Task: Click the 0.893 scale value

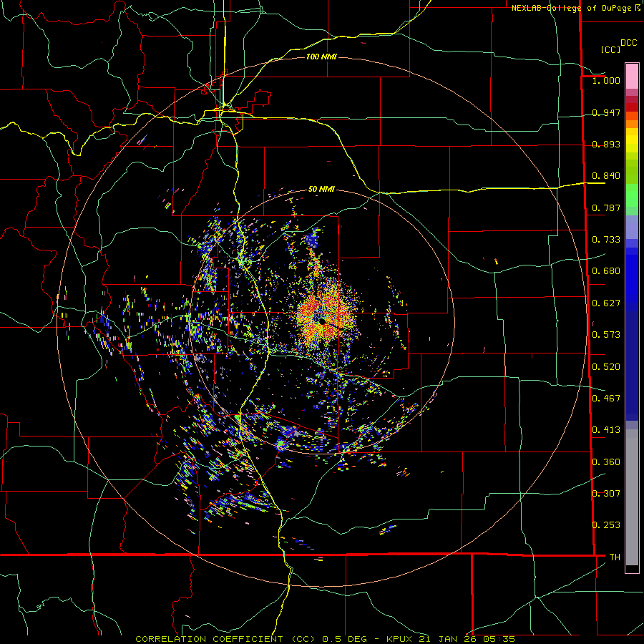Action: click(x=606, y=144)
